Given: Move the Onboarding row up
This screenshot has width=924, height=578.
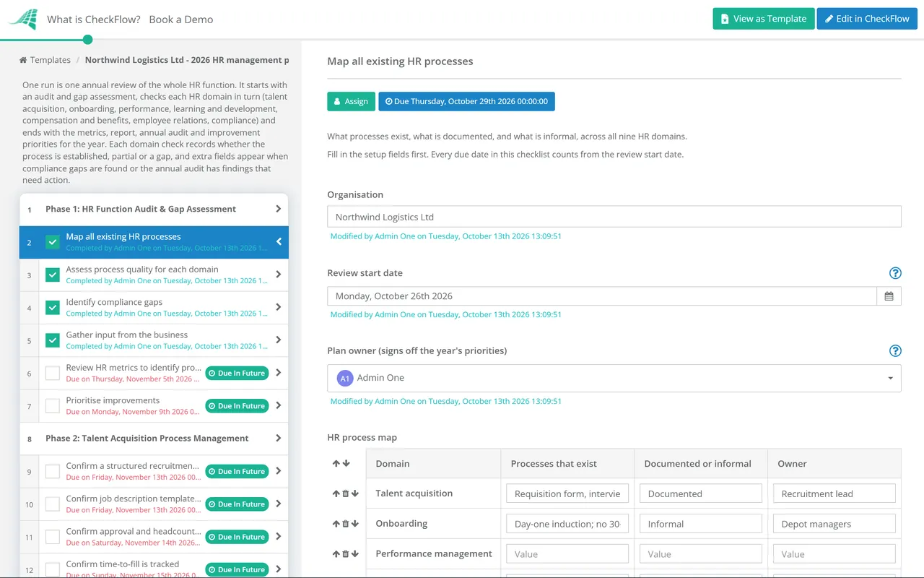Looking at the screenshot, I should (x=336, y=524).
